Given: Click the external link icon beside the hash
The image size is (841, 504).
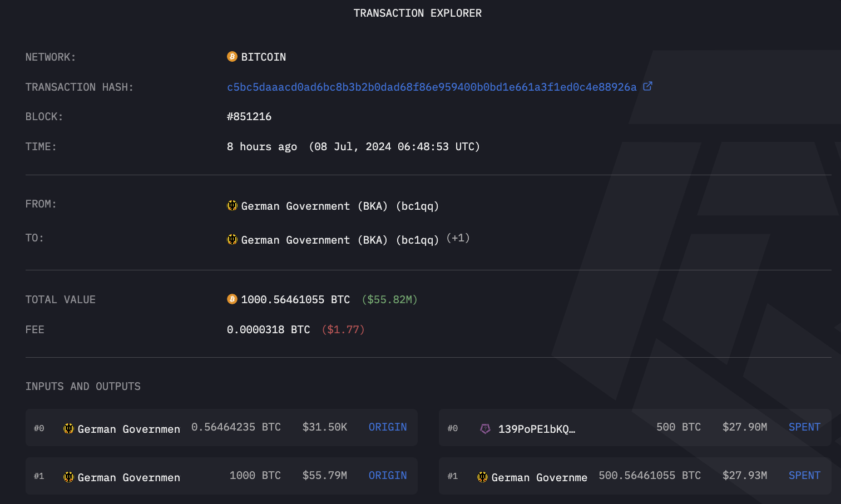Looking at the screenshot, I should (647, 86).
